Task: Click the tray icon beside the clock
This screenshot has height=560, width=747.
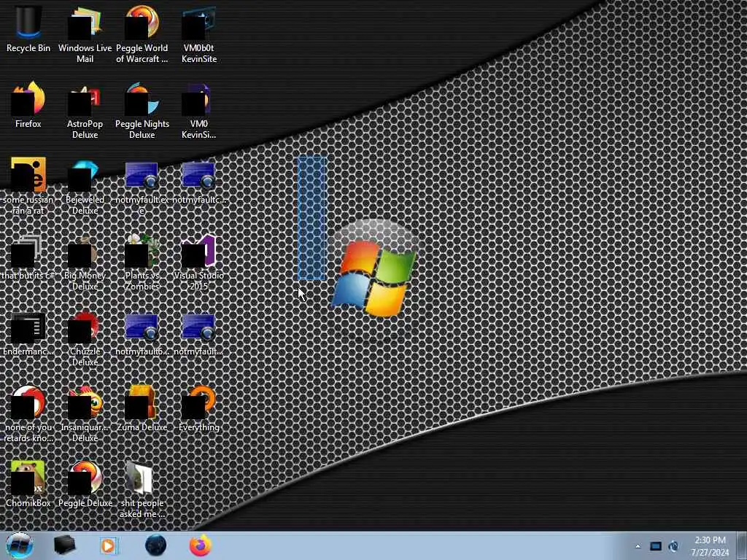Action: [673, 546]
